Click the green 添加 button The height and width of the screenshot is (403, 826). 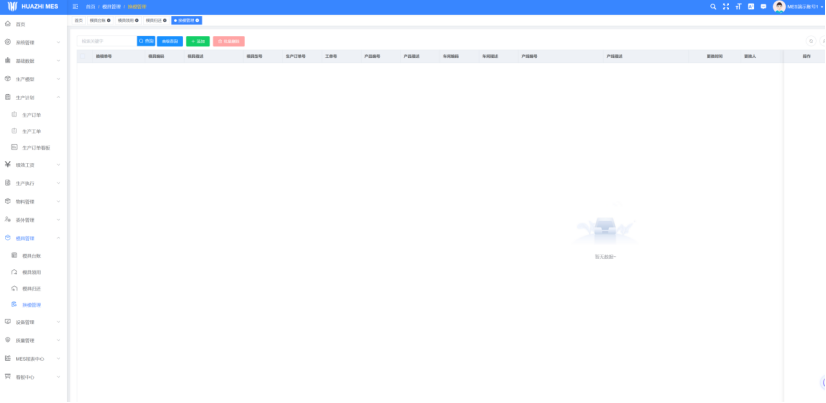[198, 41]
